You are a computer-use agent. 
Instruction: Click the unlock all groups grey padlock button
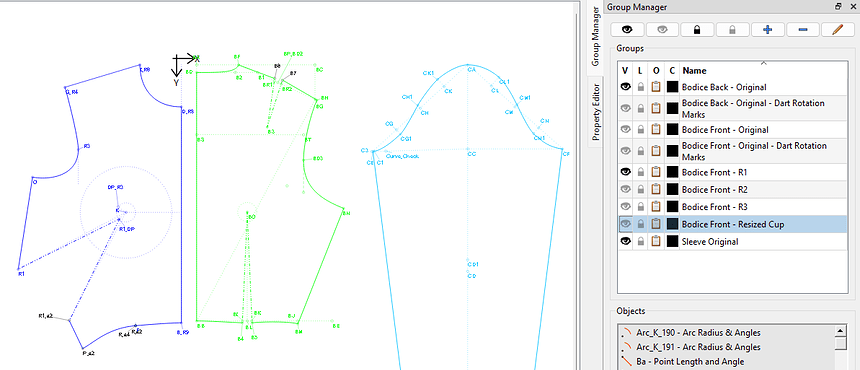(x=732, y=30)
